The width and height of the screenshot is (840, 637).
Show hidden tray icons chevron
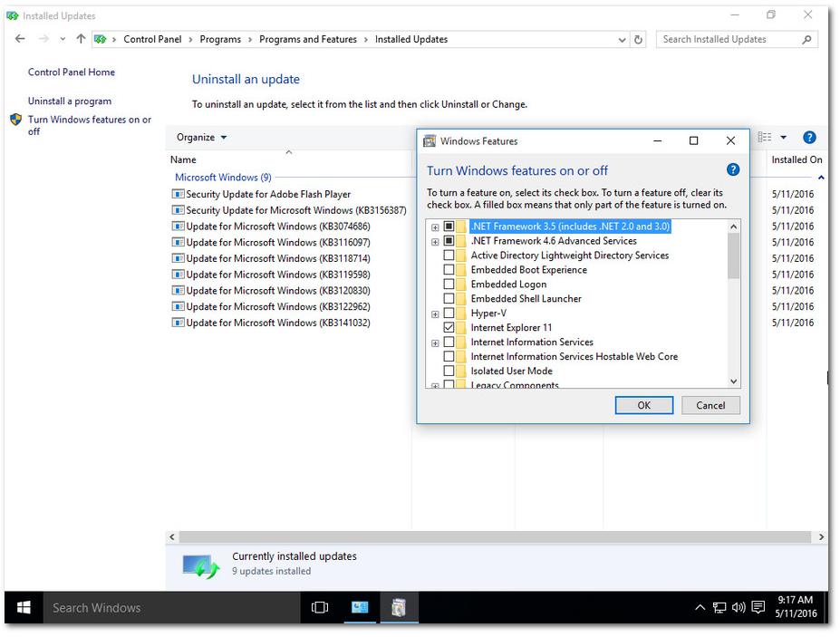pos(700,607)
